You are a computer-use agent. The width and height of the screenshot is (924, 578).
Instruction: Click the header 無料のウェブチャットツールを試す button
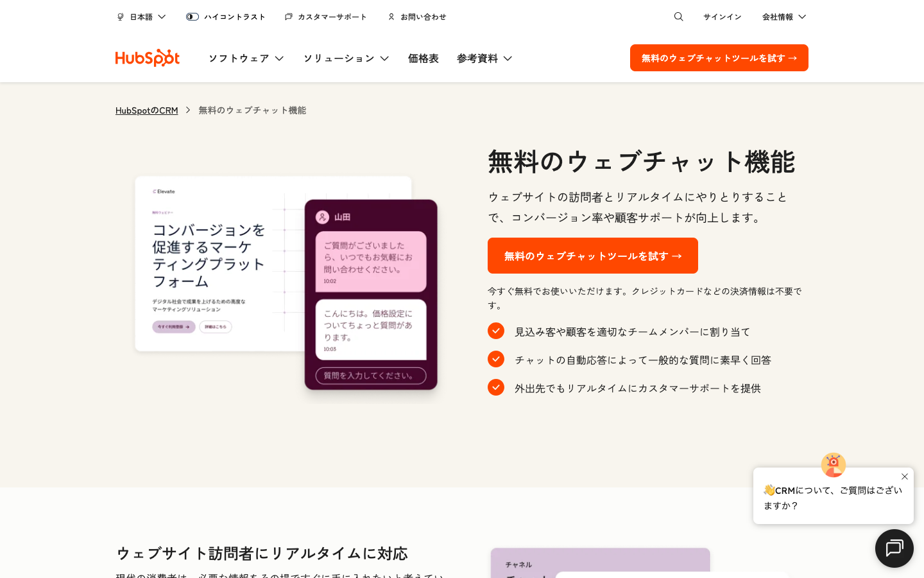(x=719, y=58)
